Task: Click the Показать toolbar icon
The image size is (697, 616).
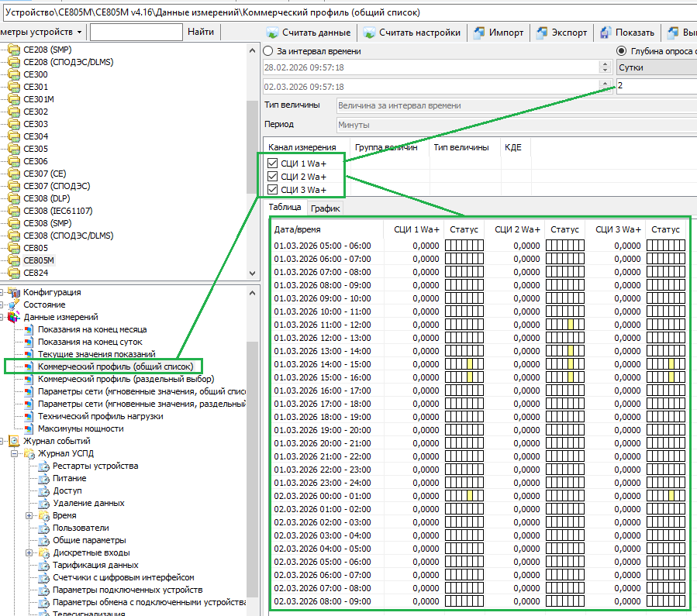Action: click(x=605, y=33)
